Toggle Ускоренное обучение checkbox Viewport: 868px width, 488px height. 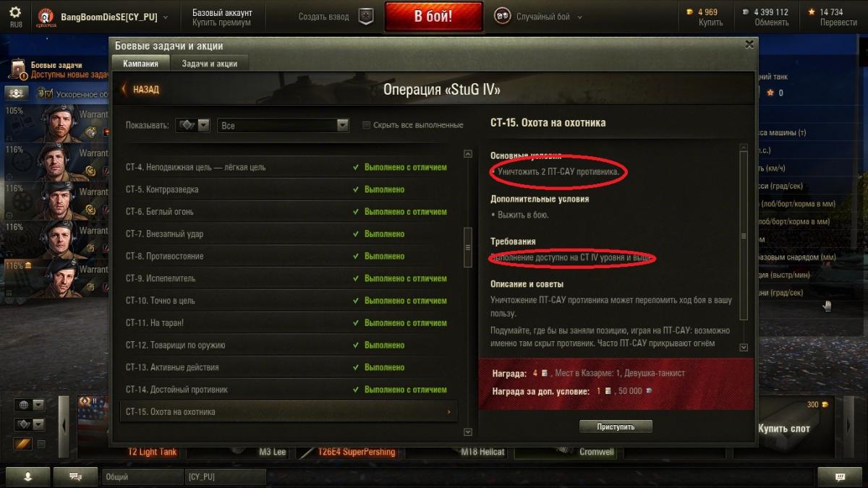(49, 94)
